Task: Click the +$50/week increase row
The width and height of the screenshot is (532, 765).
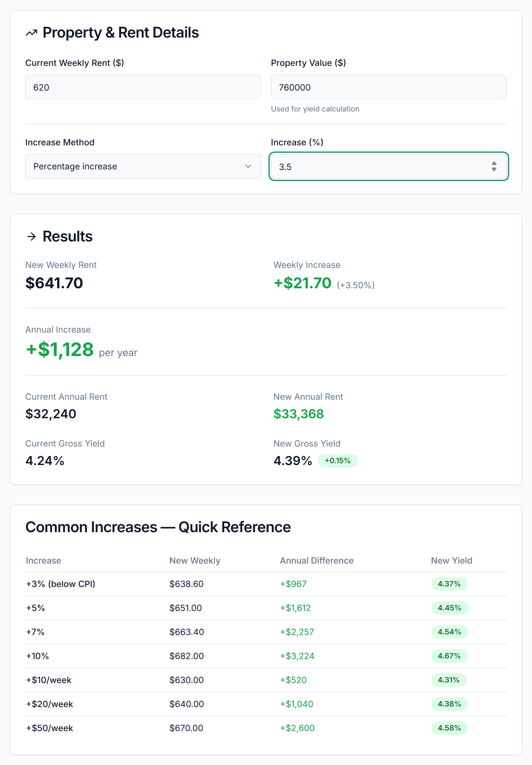Action: (x=233, y=728)
